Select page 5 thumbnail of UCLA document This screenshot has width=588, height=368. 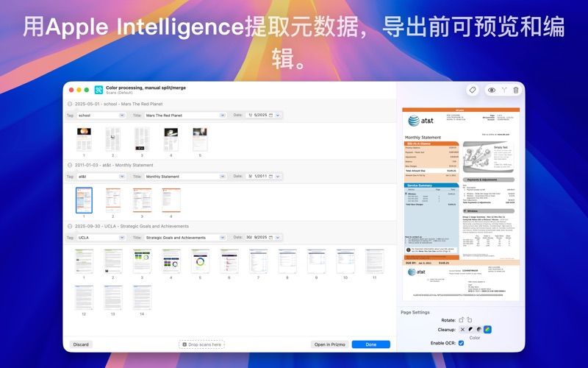pyautogui.click(x=200, y=261)
